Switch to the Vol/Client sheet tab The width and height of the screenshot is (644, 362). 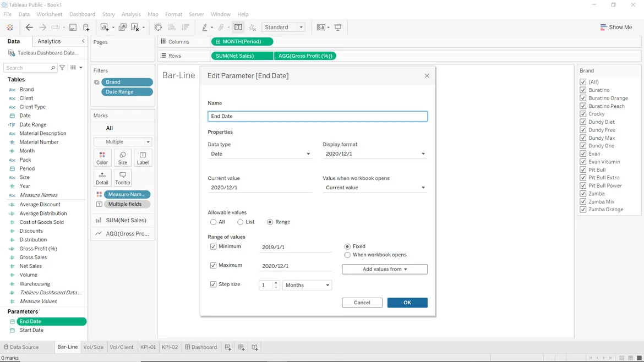(x=122, y=348)
